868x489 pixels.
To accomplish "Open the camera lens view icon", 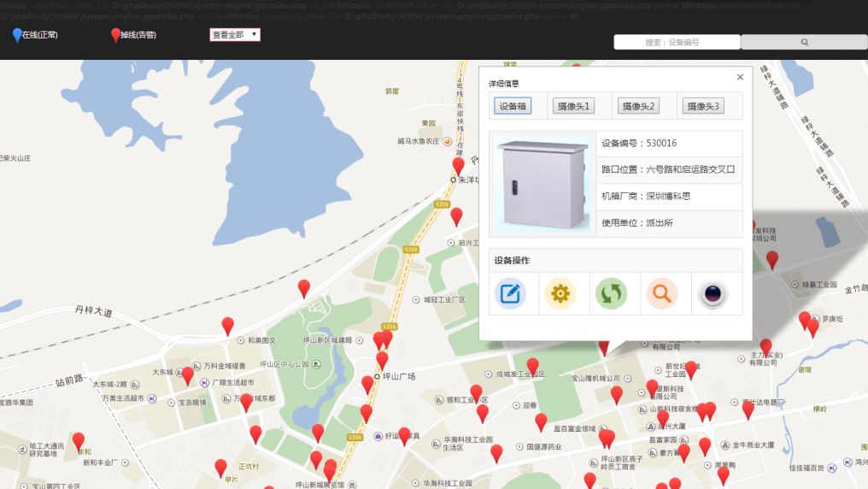I will pyautogui.click(x=713, y=294).
